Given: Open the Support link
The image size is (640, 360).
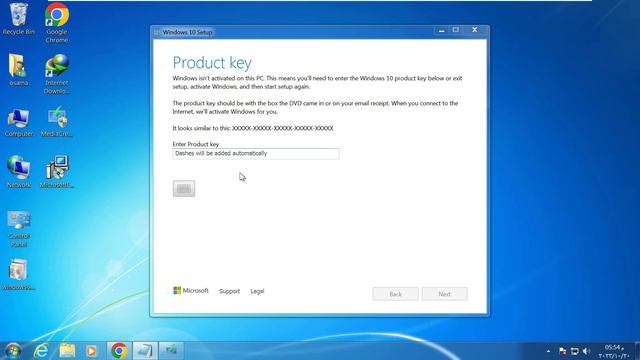Looking at the screenshot, I should pyautogui.click(x=229, y=291).
